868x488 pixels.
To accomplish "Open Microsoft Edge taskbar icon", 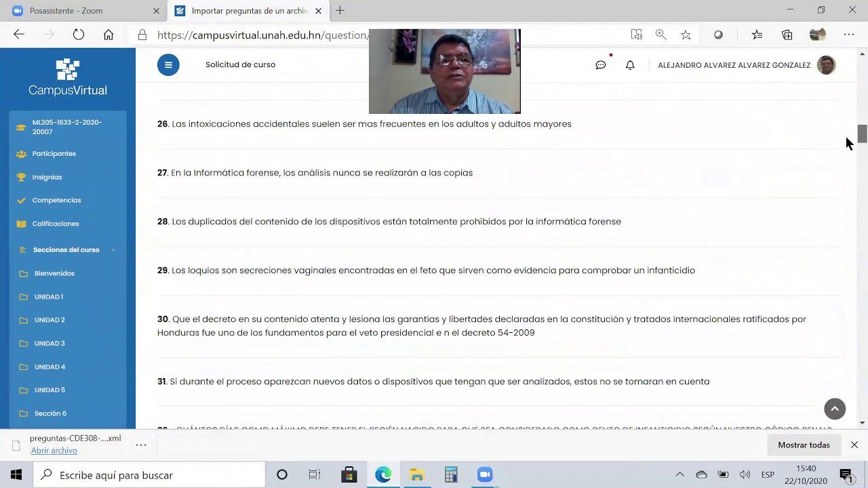I will coord(383,474).
